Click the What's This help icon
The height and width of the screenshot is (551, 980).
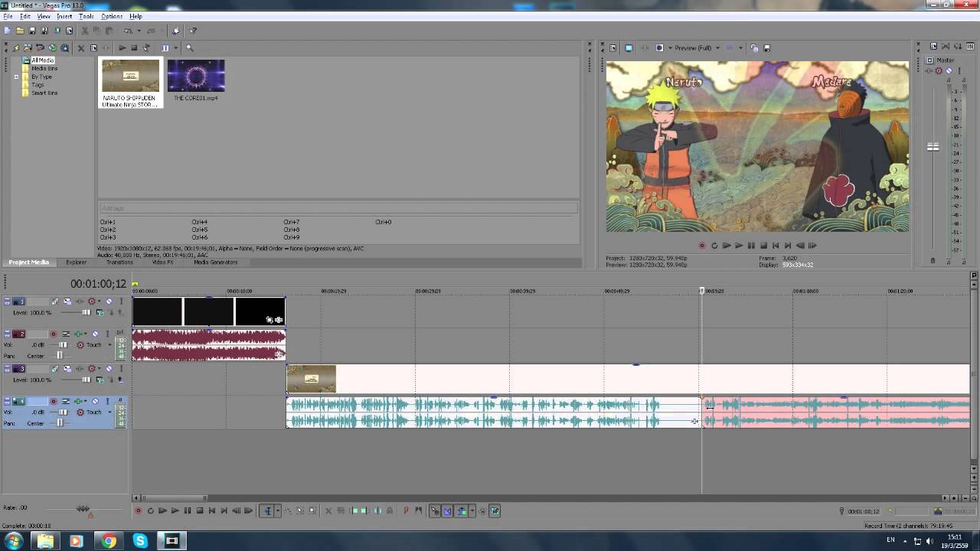pos(193,31)
